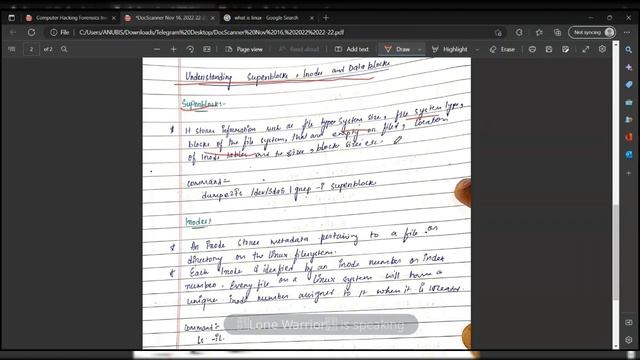This screenshot has height=360, width=640.
Task: Select the Erase tool
Action: click(x=502, y=49)
